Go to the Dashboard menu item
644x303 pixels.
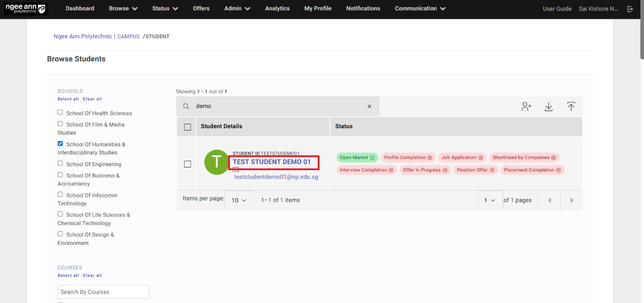80,9
